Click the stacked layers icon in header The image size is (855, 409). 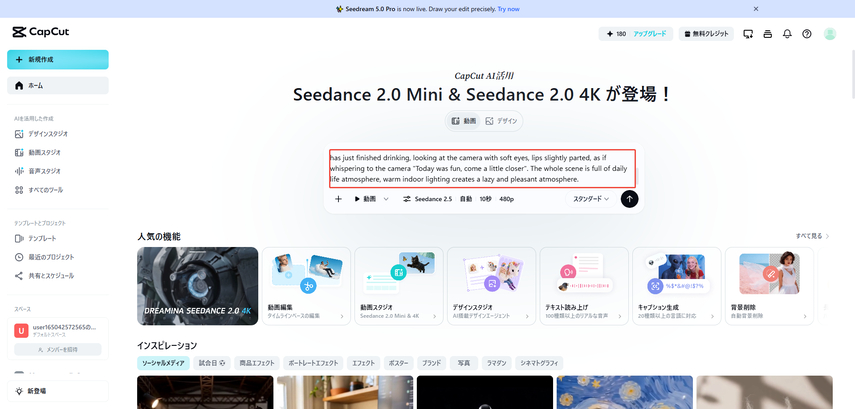click(768, 34)
